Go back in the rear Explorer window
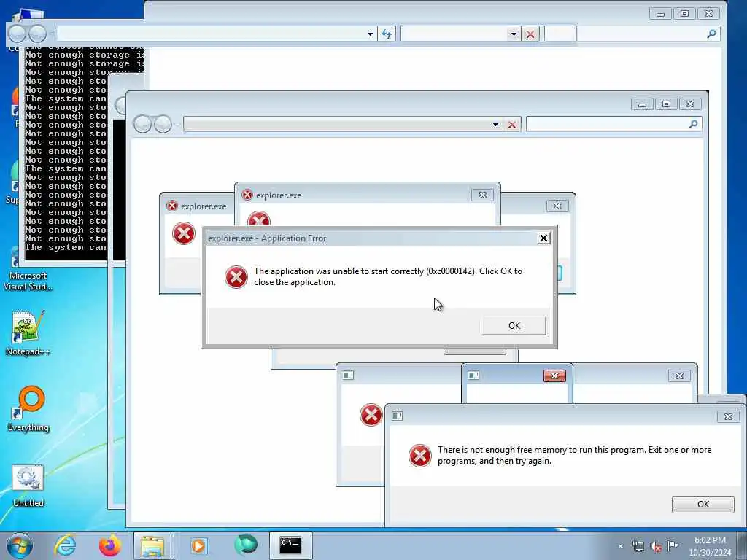This screenshot has width=747, height=560. [18, 34]
